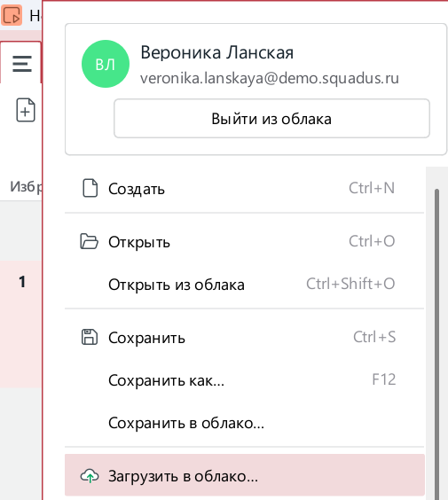448x500 pixels.
Task: Click the blank page icon beside Создать
Action: pos(90,188)
